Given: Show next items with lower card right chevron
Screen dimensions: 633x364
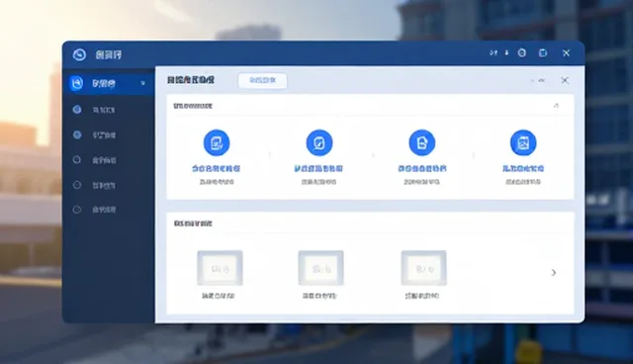Looking at the screenshot, I should [554, 273].
